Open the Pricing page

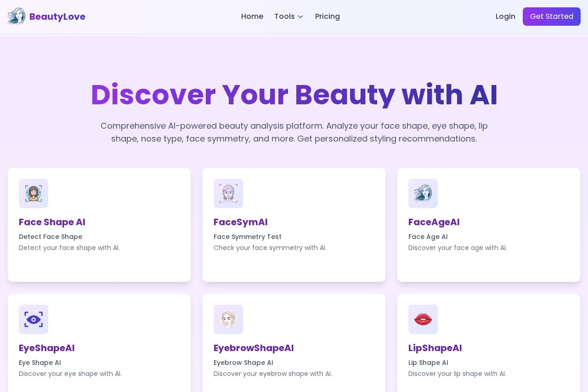tap(328, 17)
